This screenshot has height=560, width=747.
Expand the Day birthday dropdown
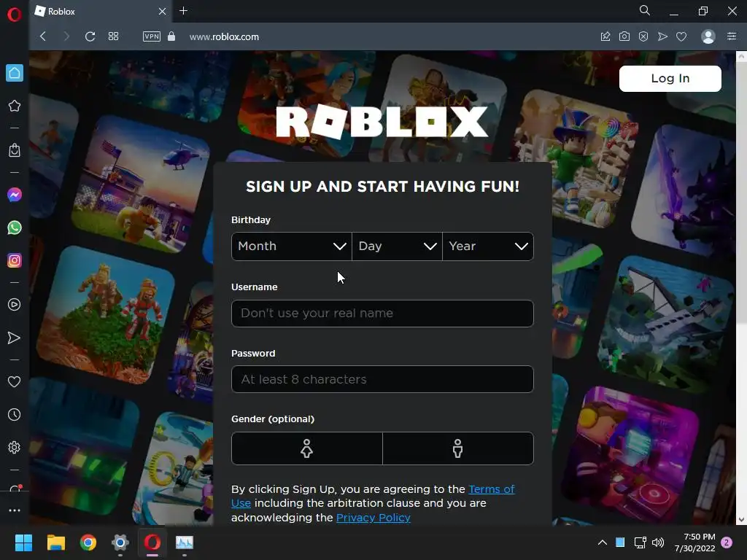pos(397,246)
